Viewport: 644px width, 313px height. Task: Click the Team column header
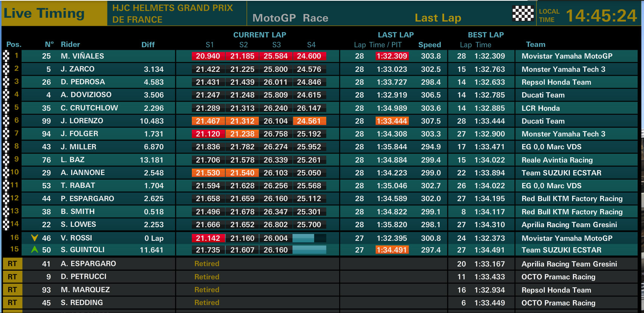[535, 44]
